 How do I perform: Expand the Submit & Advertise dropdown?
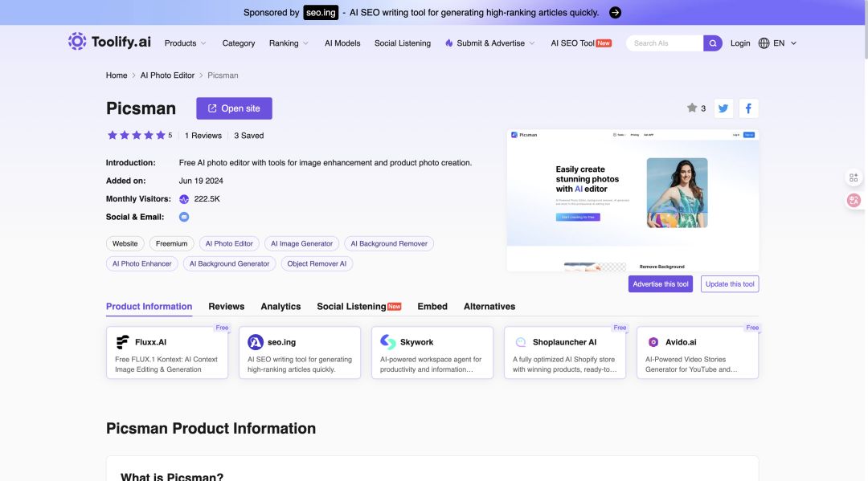click(490, 43)
